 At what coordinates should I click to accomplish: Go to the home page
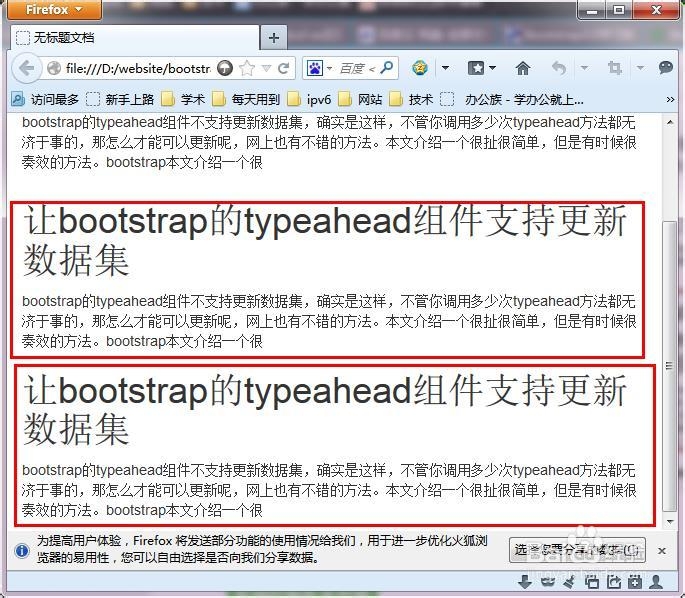(x=522, y=68)
